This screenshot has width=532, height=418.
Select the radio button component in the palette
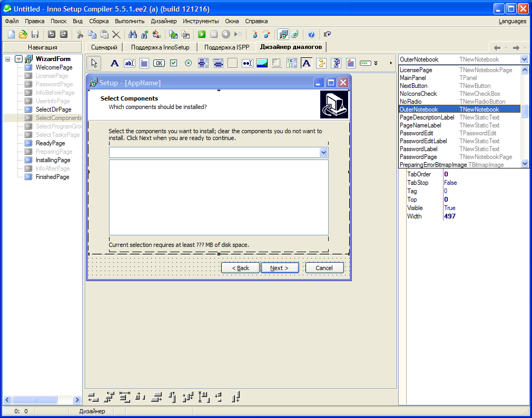click(188, 63)
